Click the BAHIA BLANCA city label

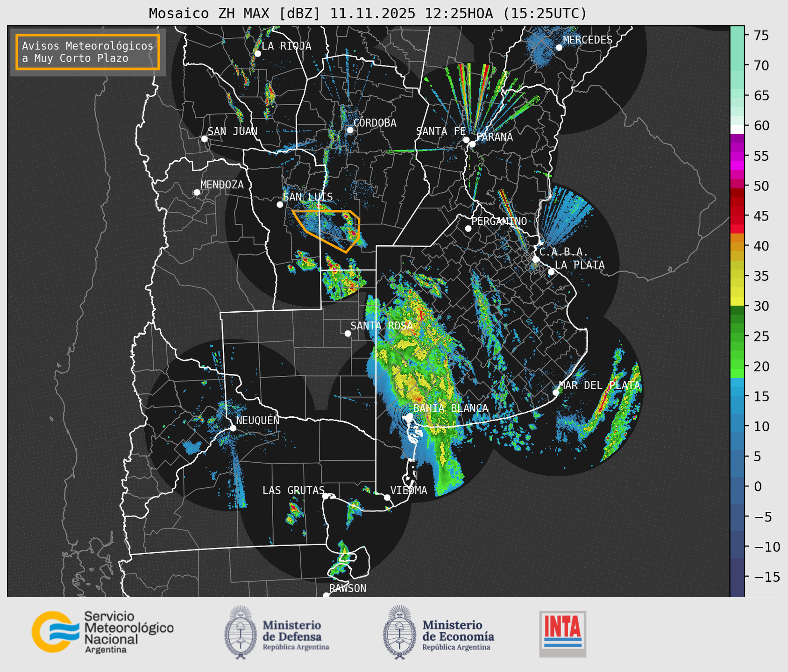[x=451, y=408]
